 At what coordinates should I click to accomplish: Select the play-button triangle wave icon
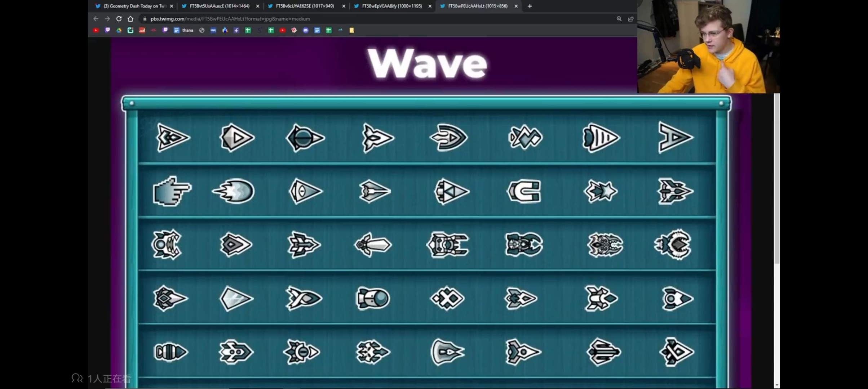tap(237, 138)
